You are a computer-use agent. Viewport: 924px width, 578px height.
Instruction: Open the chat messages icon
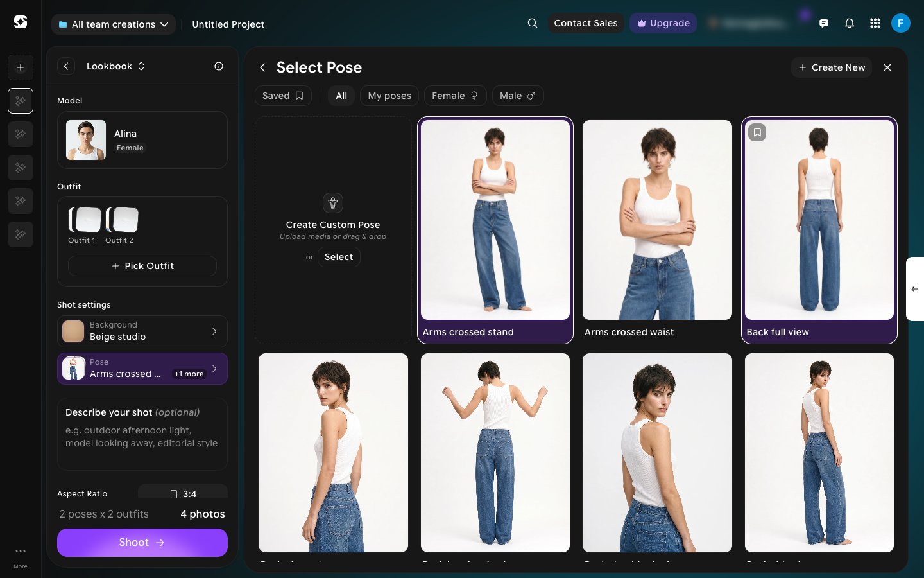[x=824, y=23]
